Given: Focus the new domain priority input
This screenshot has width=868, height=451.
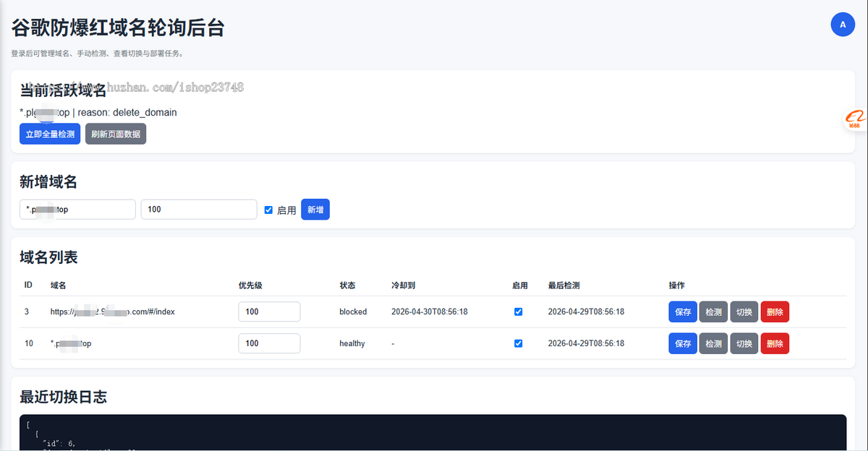Looking at the screenshot, I should point(199,210).
